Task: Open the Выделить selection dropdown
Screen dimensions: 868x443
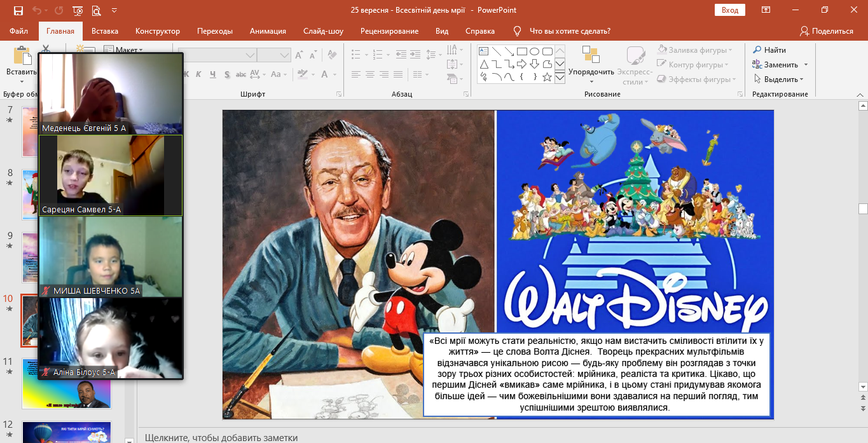Action: [778, 79]
